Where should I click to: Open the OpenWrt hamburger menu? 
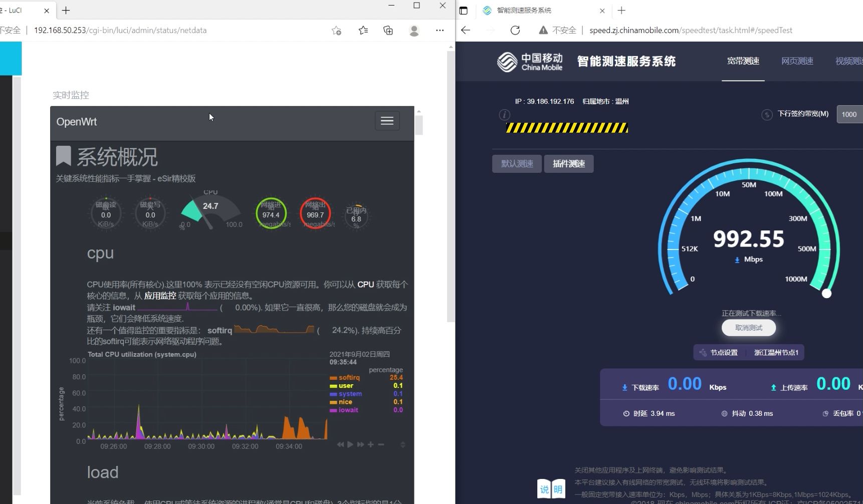(x=387, y=121)
